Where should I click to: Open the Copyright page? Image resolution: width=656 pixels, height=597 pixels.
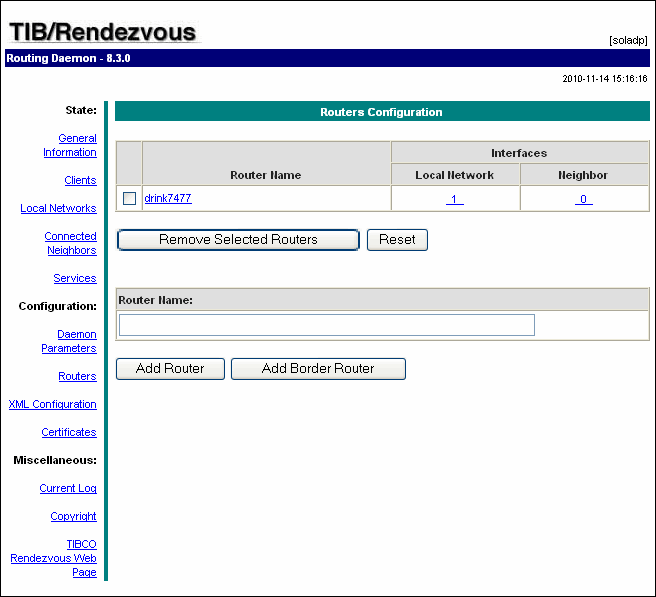click(x=74, y=516)
